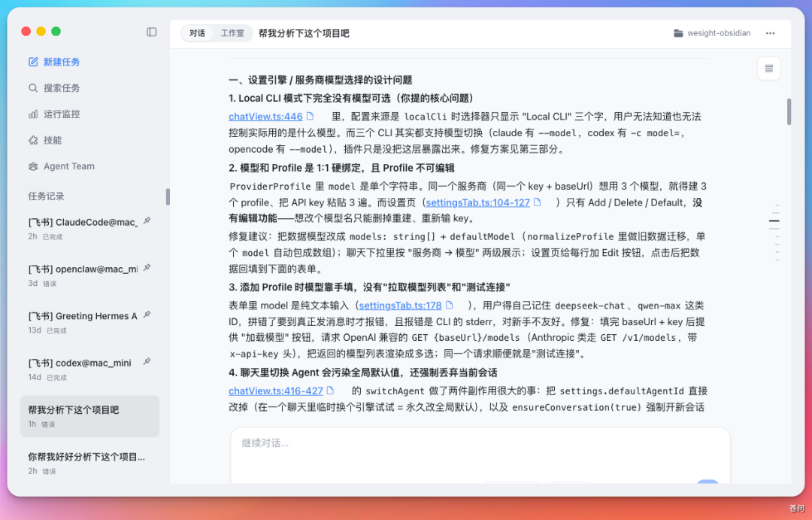The height and width of the screenshot is (520, 812).
Task: Click the chat area vertical scrollbar
Action: tap(789, 111)
